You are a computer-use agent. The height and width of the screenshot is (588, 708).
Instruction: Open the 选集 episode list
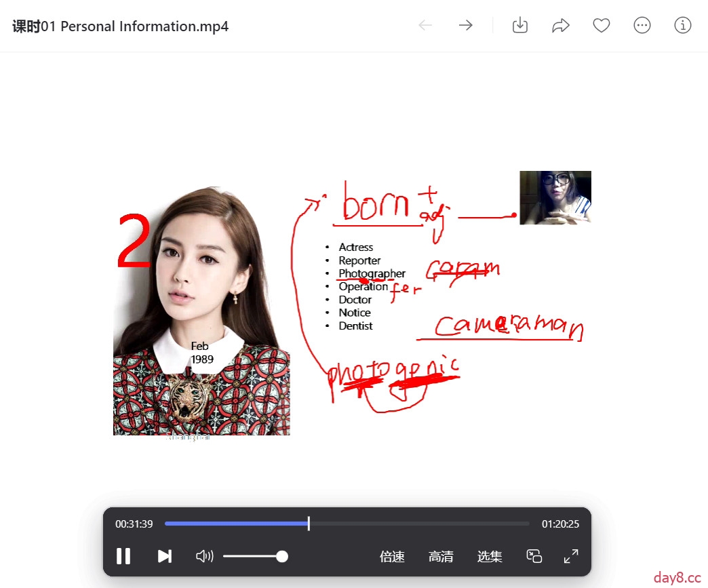click(x=490, y=557)
